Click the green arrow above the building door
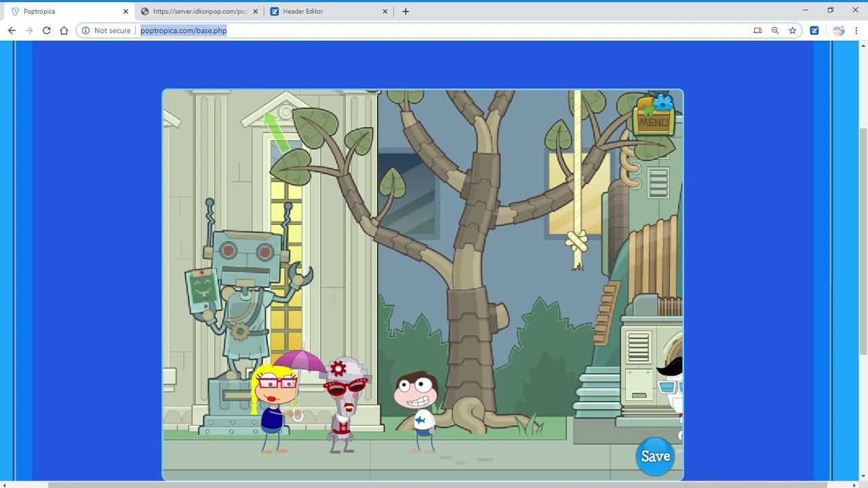Screen dimensions: 868x488 tap(276, 131)
